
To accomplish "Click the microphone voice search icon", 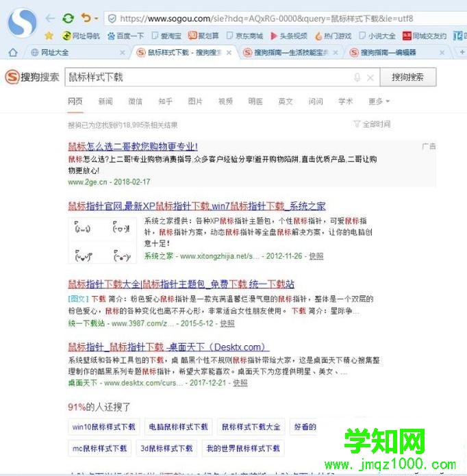I will pyautogui.click(x=357, y=77).
